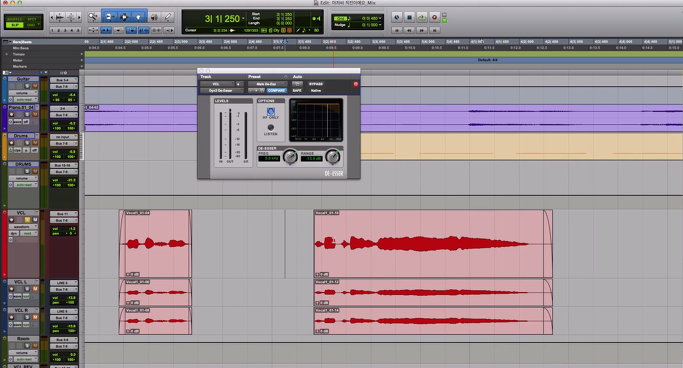Toggle HF ONLY option in De-Esser

coord(270,111)
